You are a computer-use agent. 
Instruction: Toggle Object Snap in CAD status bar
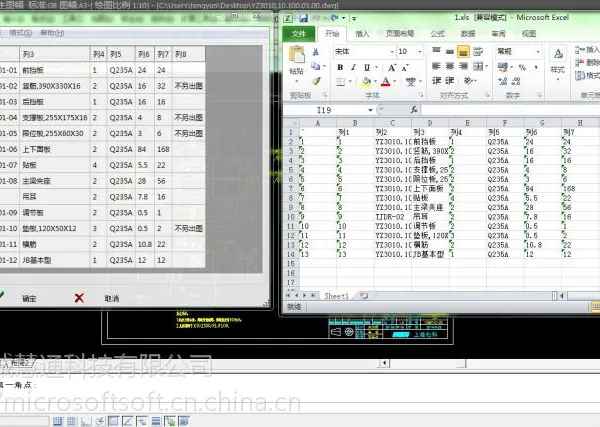point(114,421)
